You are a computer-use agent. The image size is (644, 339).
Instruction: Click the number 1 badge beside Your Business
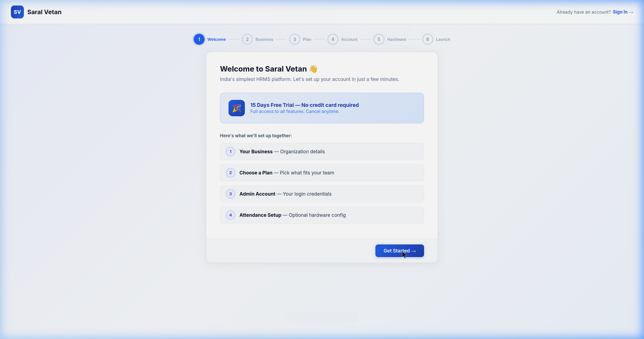[x=231, y=152]
